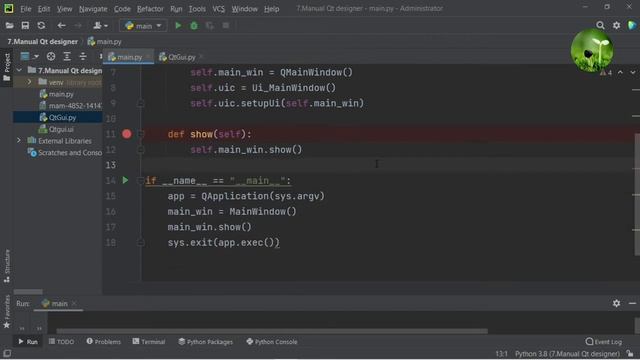Stop the process with the stop icon
This screenshot has width=640, height=360.
(226, 26)
